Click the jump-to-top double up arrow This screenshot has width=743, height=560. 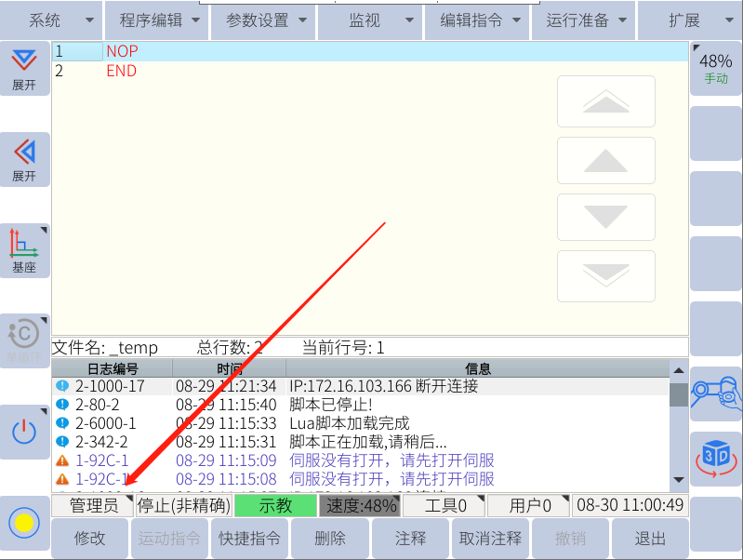tap(605, 100)
